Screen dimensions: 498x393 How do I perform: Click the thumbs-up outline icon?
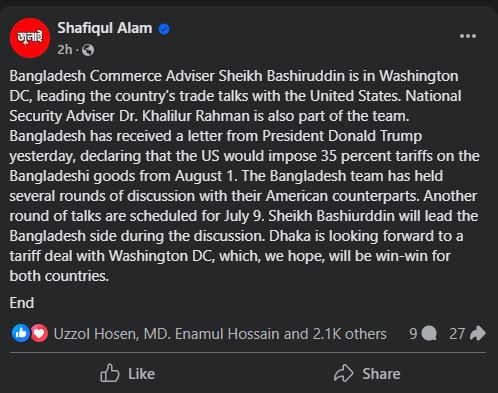pyautogui.click(x=110, y=373)
